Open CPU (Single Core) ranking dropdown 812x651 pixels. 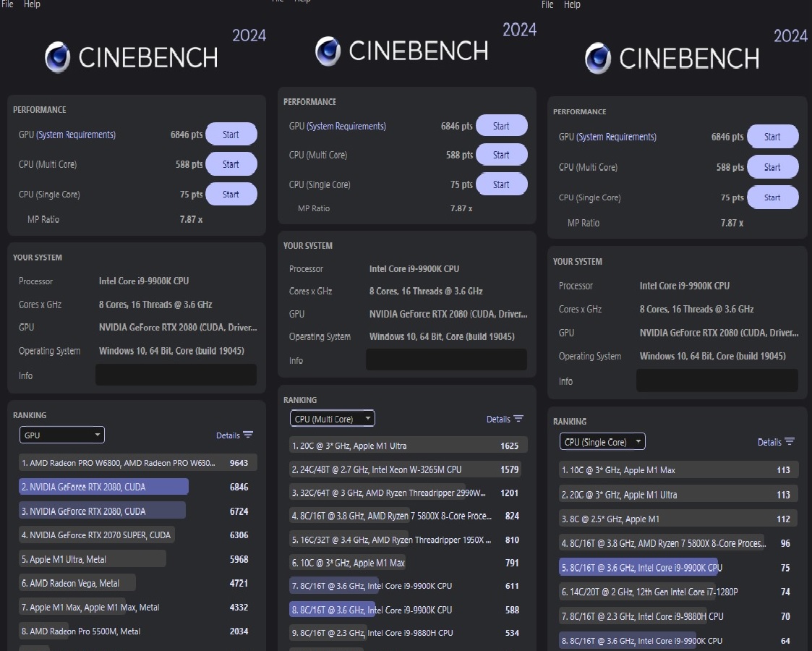point(602,442)
